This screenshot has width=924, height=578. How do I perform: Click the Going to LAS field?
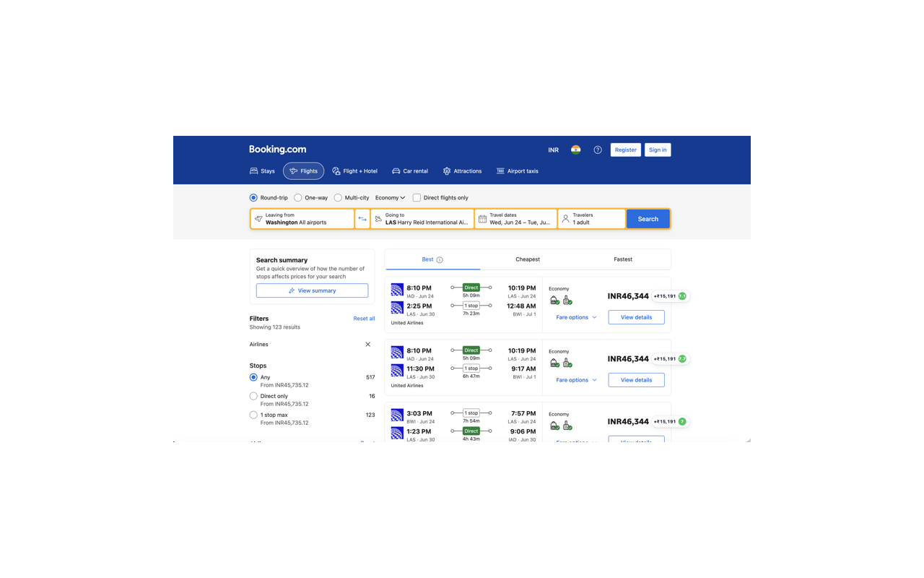[x=422, y=219]
